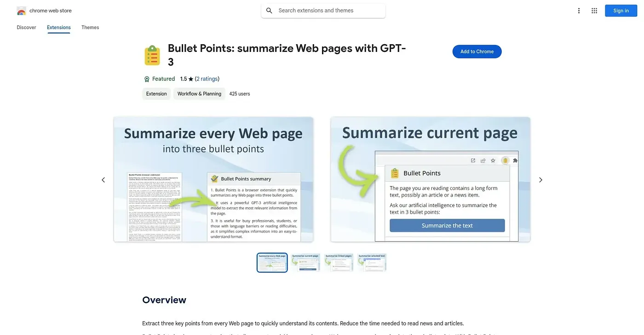Image resolution: width=644 pixels, height=335 pixels.
Task: Click the Overview heading
Action: pos(164,300)
